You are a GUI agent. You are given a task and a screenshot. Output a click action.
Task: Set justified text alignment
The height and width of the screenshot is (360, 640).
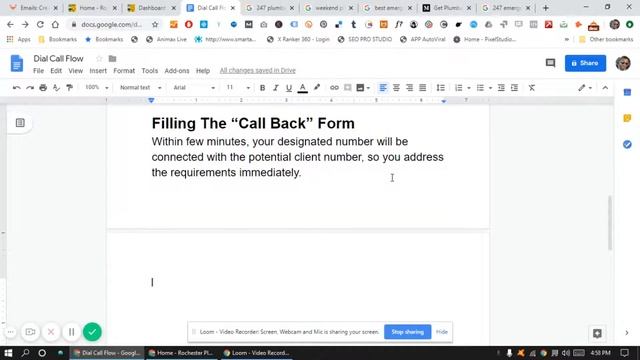[x=422, y=88]
